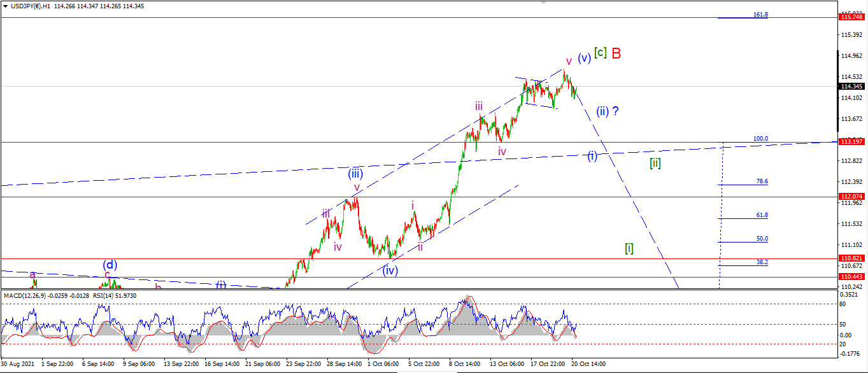Screen dimensions: 868x373
Task: Select the red 113.197 price level tag
Action: point(852,141)
